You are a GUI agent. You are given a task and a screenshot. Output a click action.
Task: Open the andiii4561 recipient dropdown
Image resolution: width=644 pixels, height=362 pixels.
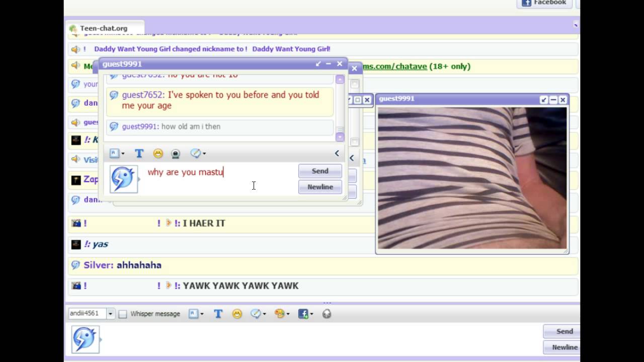click(x=110, y=314)
